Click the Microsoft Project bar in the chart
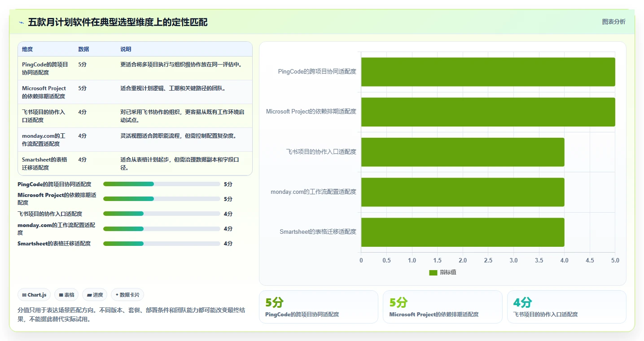This screenshot has height=341, width=644. pos(488,112)
